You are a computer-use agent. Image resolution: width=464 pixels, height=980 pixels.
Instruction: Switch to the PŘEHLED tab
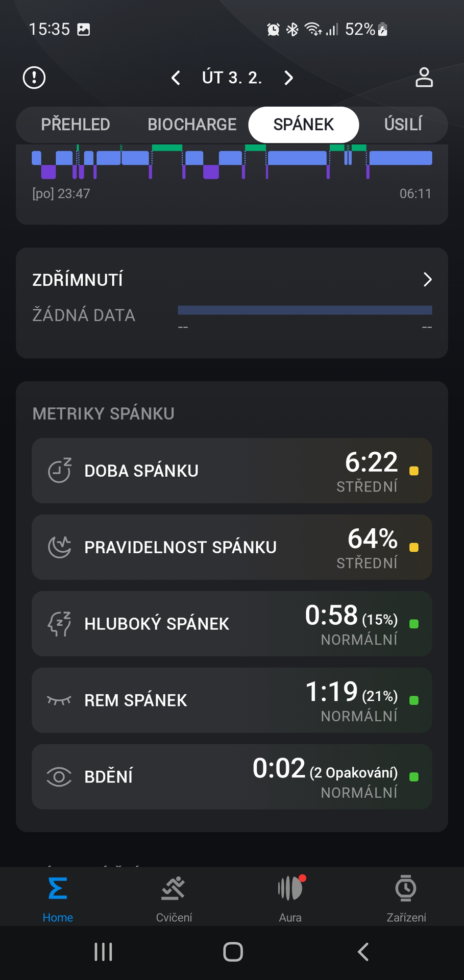pos(76,125)
